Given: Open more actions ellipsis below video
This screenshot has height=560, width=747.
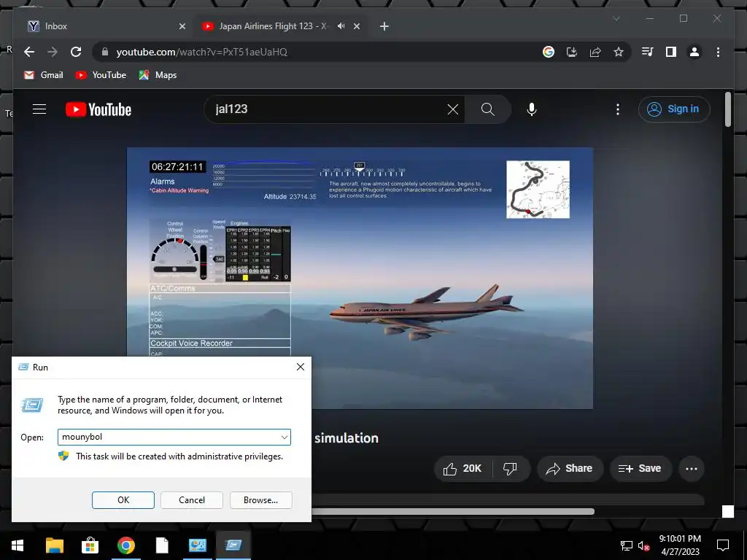Looking at the screenshot, I should (692, 469).
